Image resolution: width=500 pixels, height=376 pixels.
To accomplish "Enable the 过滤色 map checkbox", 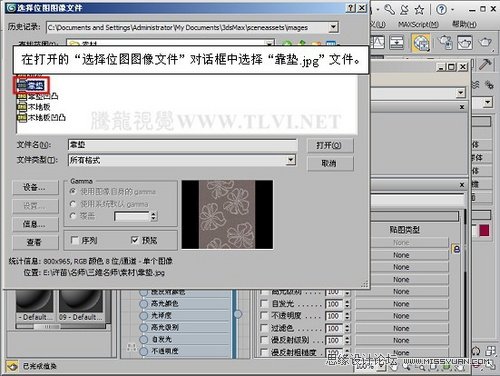I will pyautogui.click(x=264, y=328).
